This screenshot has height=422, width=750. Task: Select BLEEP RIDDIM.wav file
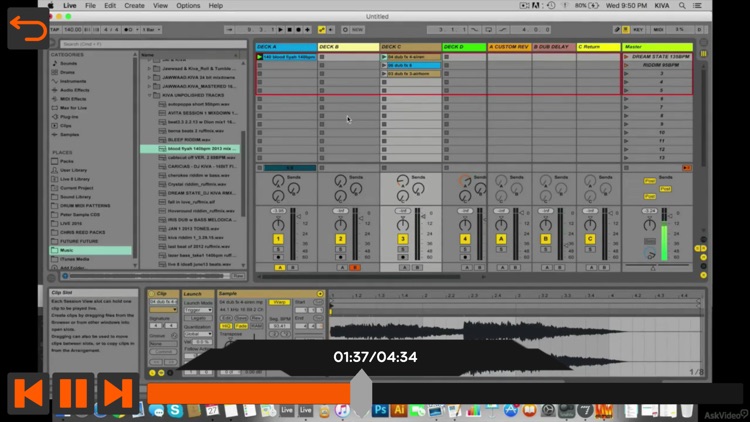point(188,140)
